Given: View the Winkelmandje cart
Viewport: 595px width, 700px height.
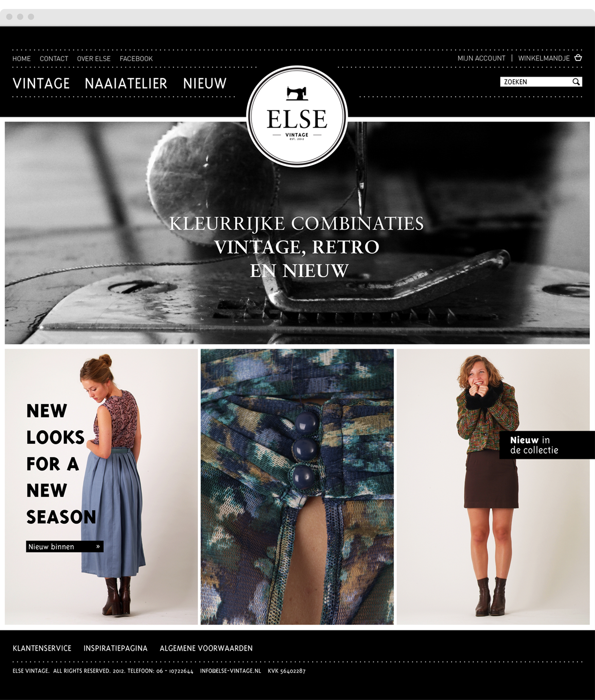Looking at the screenshot, I should coord(544,58).
